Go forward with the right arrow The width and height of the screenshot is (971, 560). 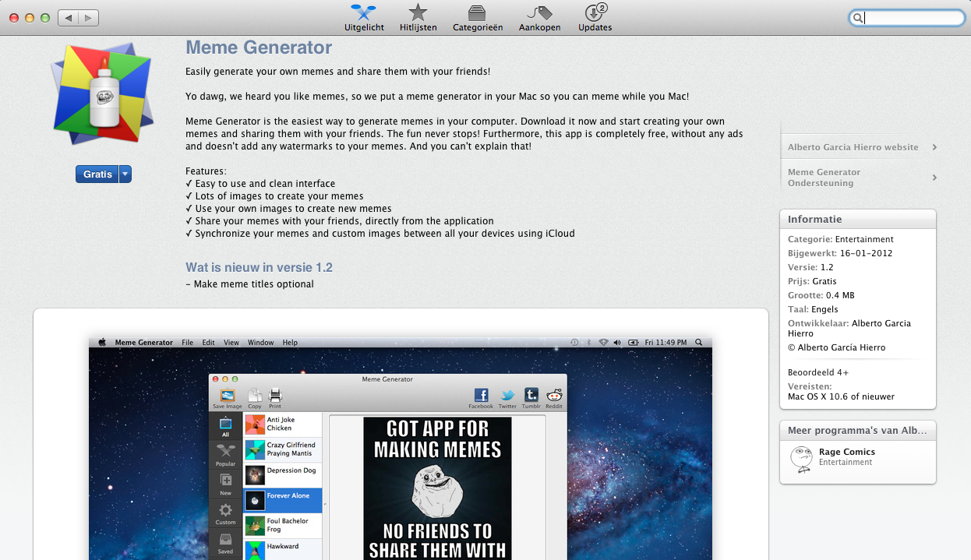tap(89, 17)
